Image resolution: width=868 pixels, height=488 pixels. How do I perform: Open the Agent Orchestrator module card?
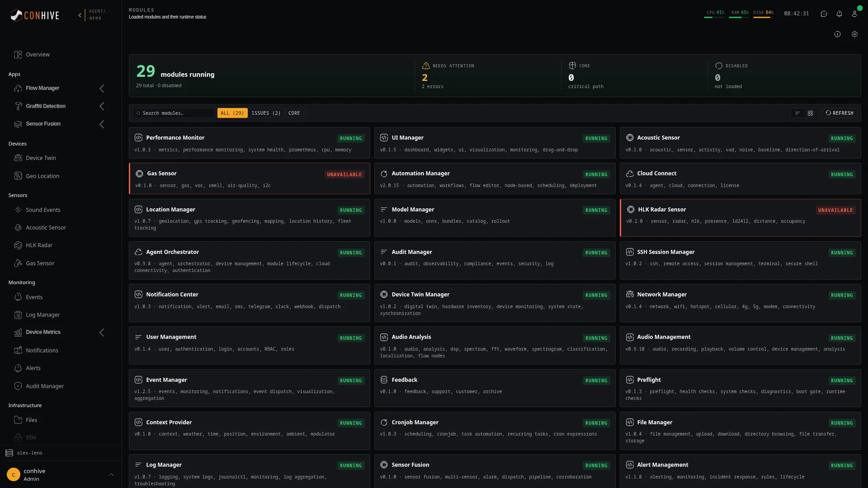click(x=250, y=260)
